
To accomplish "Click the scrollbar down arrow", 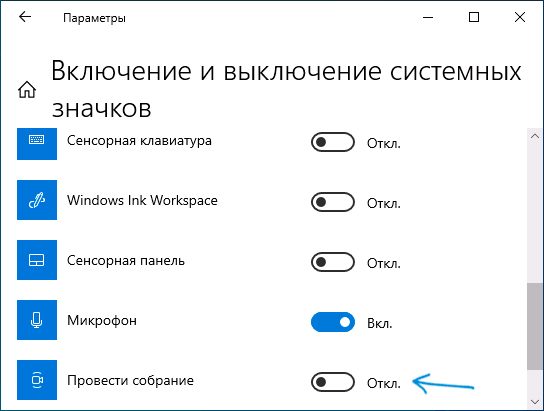I will pos(535,402).
